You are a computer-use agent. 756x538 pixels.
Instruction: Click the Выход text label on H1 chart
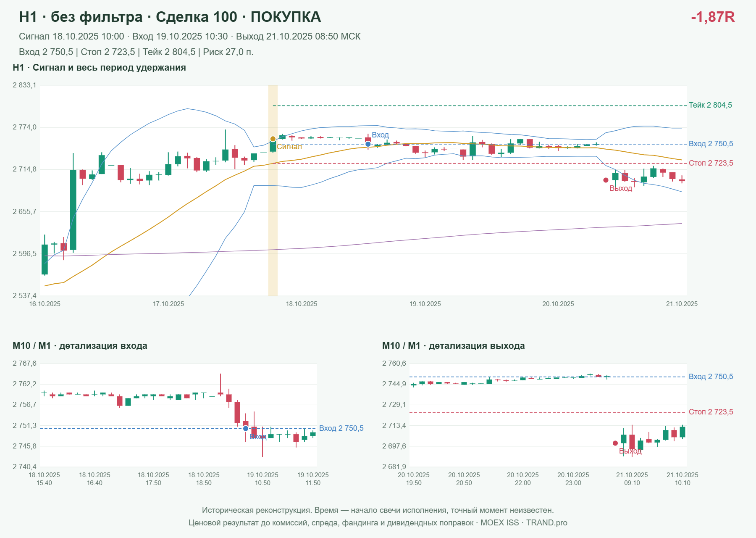coord(621,188)
